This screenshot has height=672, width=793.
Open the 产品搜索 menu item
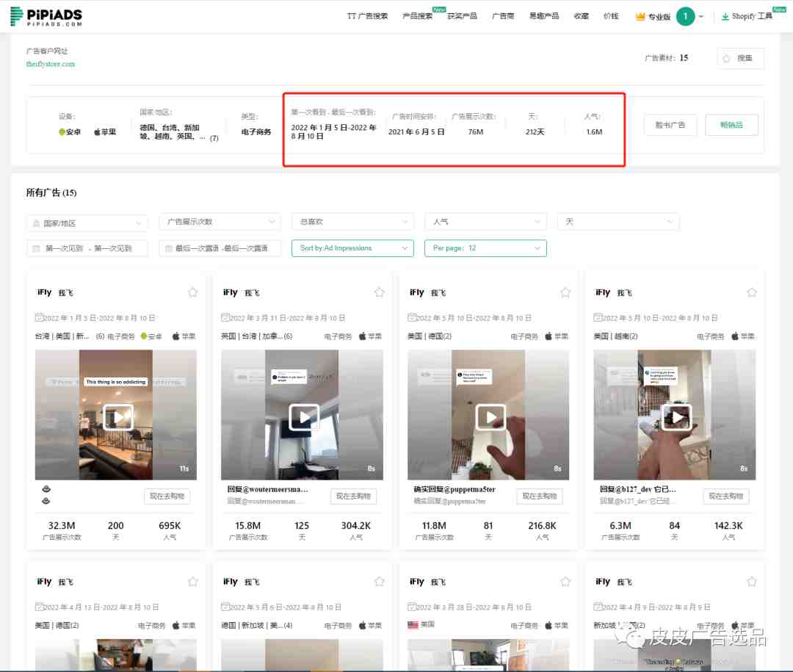417,16
